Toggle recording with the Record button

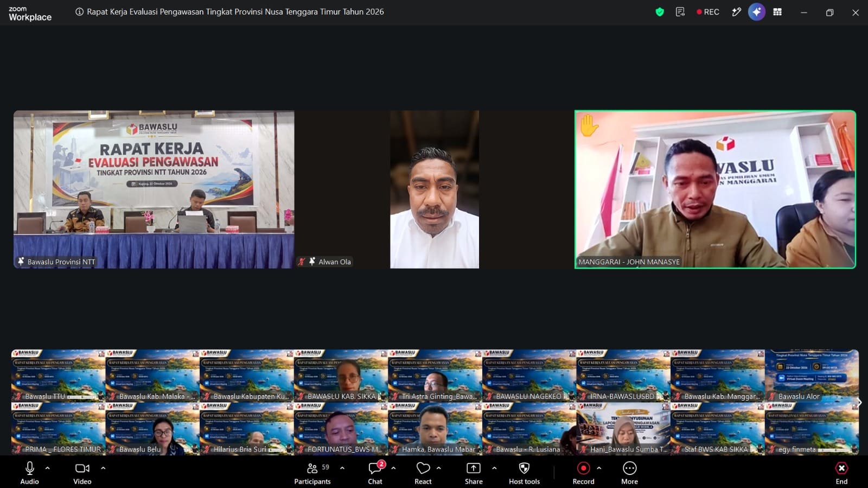tap(583, 472)
